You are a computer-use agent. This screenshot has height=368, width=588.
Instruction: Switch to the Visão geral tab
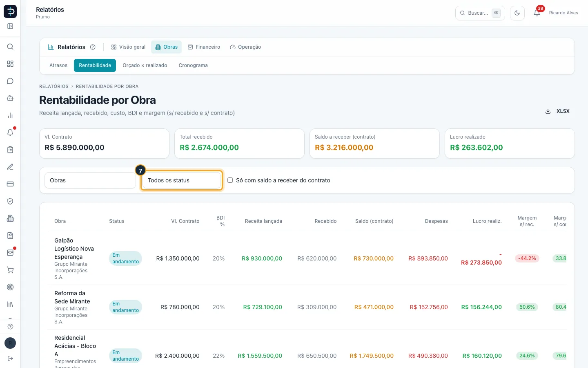(x=128, y=47)
